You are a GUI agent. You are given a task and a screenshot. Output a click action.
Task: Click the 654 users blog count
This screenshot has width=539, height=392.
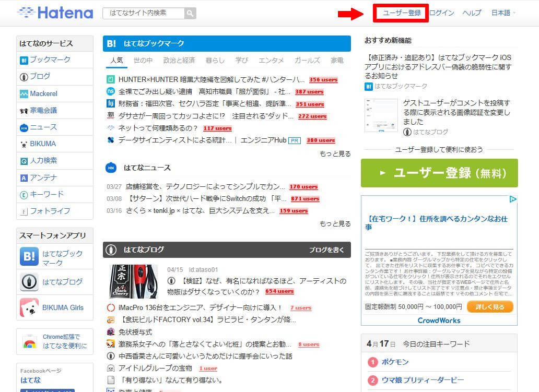click(279, 291)
